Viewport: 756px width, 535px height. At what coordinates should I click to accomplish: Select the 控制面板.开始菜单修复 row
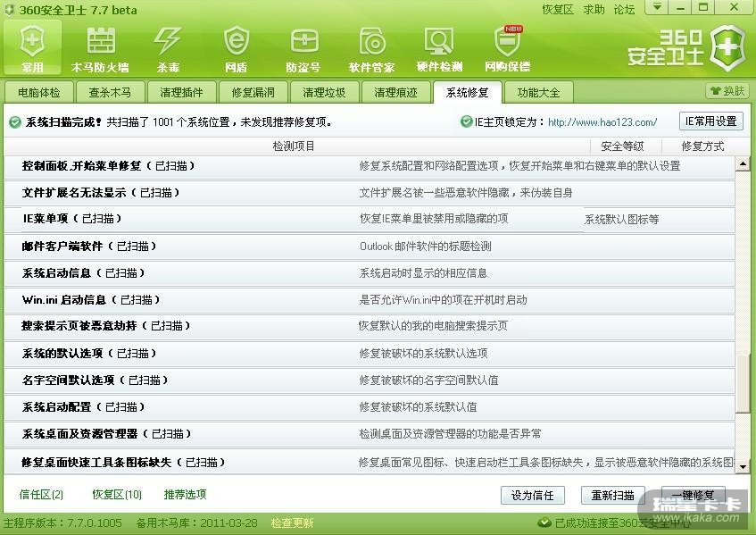point(370,166)
